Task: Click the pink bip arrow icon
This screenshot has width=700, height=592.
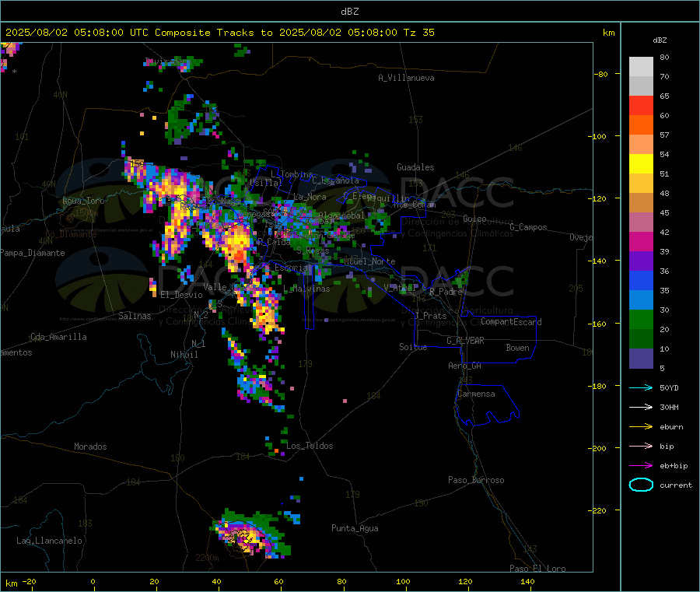Action: pyautogui.click(x=641, y=446)
